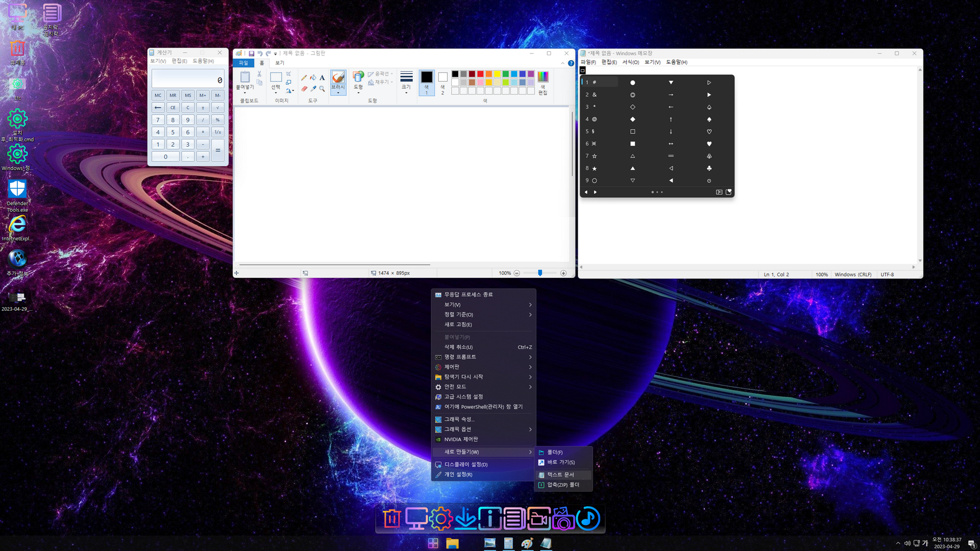The width and height of the screenshot is (980, 551).
Task: Open the trash can icon in the dock
Action: [x=392, y=519]
